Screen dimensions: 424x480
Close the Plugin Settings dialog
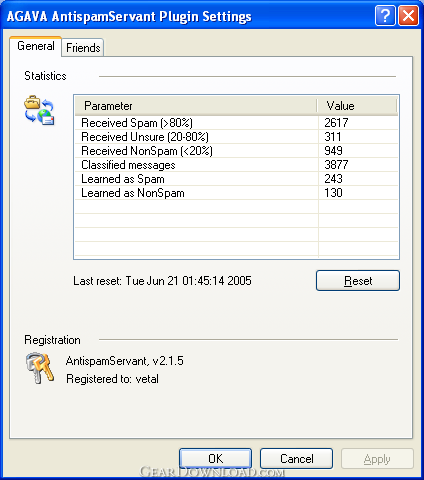coord(408,16)
